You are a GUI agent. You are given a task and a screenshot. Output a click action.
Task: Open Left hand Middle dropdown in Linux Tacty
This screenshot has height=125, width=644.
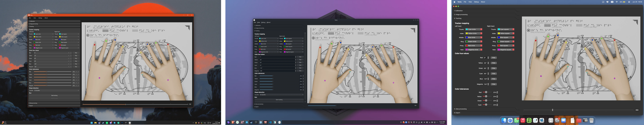tap(269, 44)
